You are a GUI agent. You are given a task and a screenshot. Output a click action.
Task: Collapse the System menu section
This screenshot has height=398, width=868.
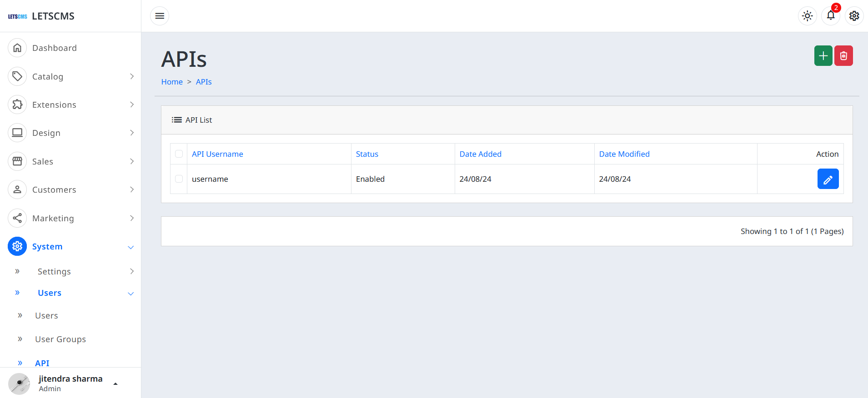click(x=130, y=247)
